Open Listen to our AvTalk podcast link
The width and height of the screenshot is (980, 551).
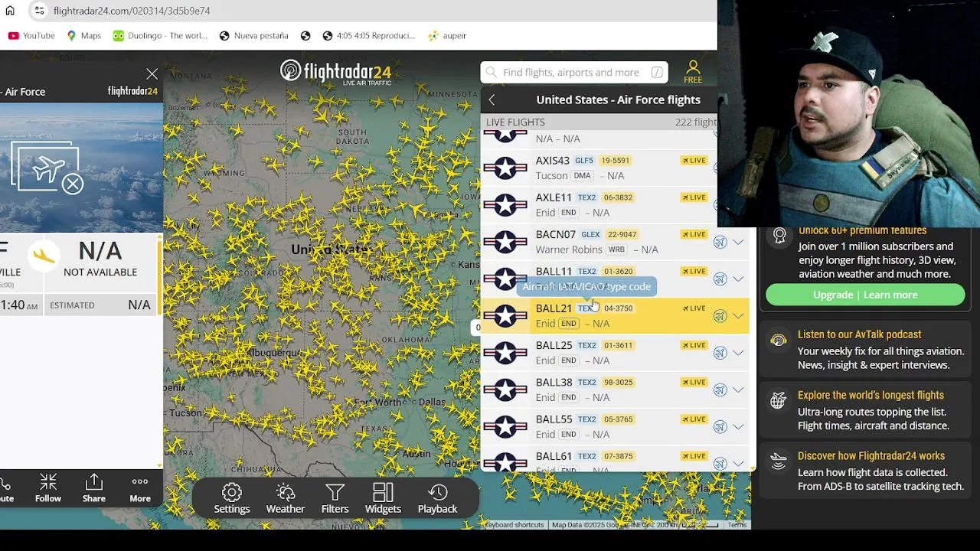(x=859, y=334)
